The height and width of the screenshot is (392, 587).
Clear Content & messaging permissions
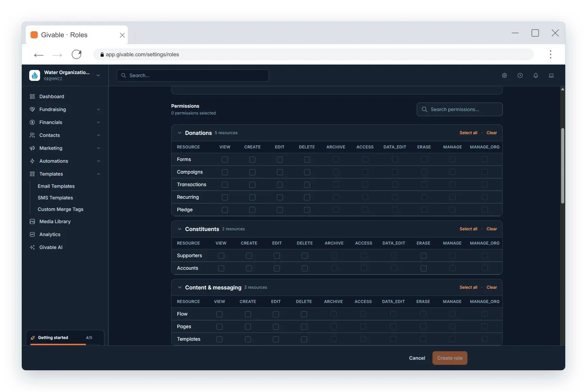[x=492, y=287]
